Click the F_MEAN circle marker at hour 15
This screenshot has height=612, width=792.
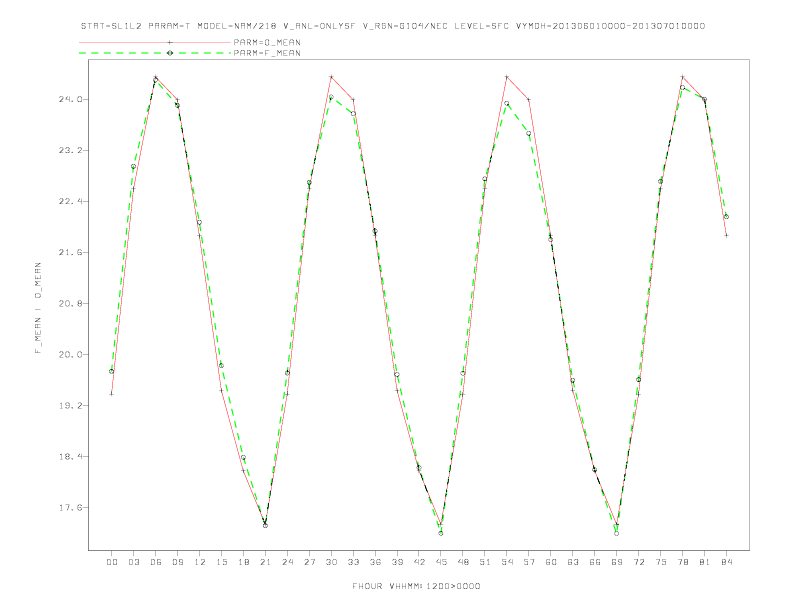[221, 366]
